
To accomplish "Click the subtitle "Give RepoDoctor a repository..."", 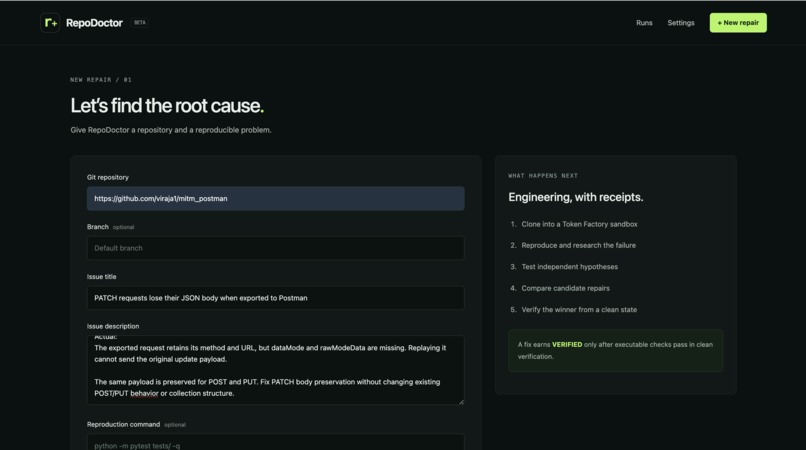I will point(171,130).
